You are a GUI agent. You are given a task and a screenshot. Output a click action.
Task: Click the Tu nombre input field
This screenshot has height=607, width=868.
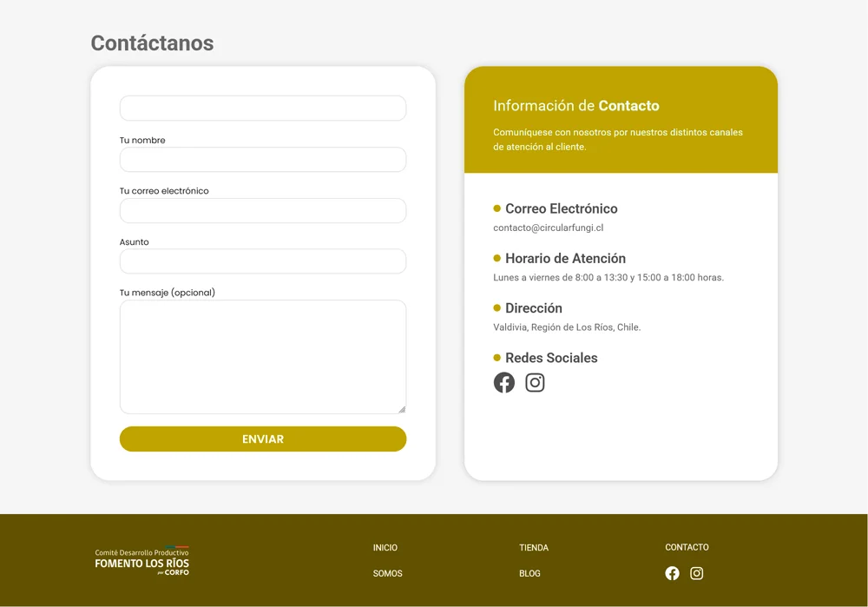[x=262, y=160]
